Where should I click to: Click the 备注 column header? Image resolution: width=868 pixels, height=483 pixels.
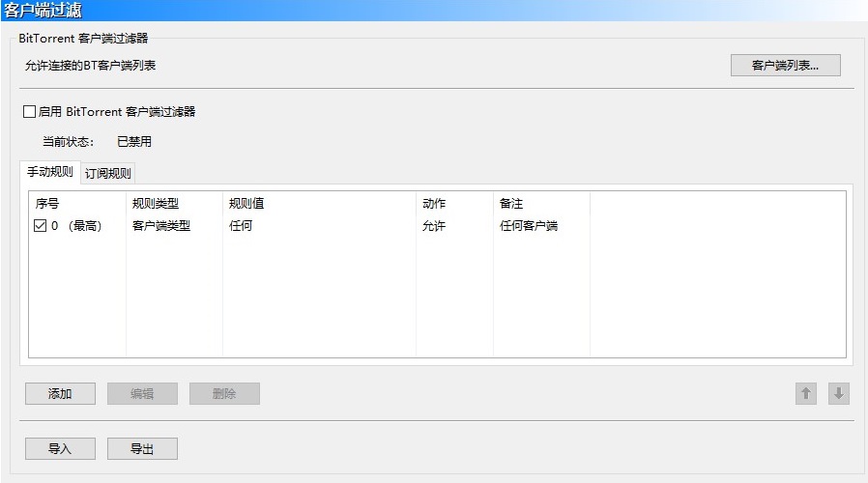511,204
